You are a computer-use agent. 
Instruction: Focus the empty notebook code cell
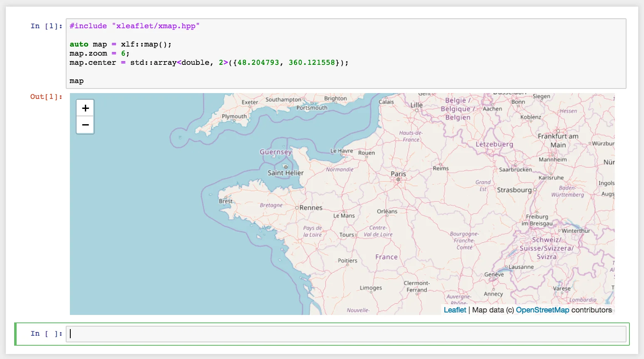click(x=346, y=334)
